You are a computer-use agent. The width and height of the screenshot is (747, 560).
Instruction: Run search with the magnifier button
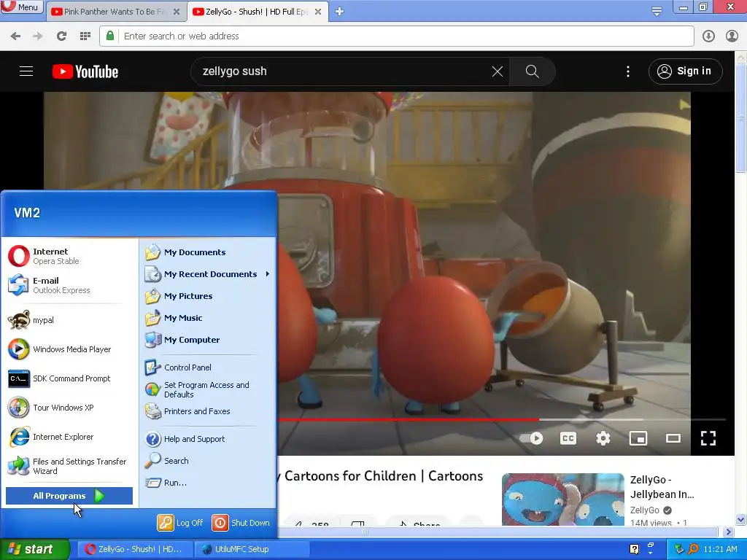pyautogui.click(x=532, y=71)
